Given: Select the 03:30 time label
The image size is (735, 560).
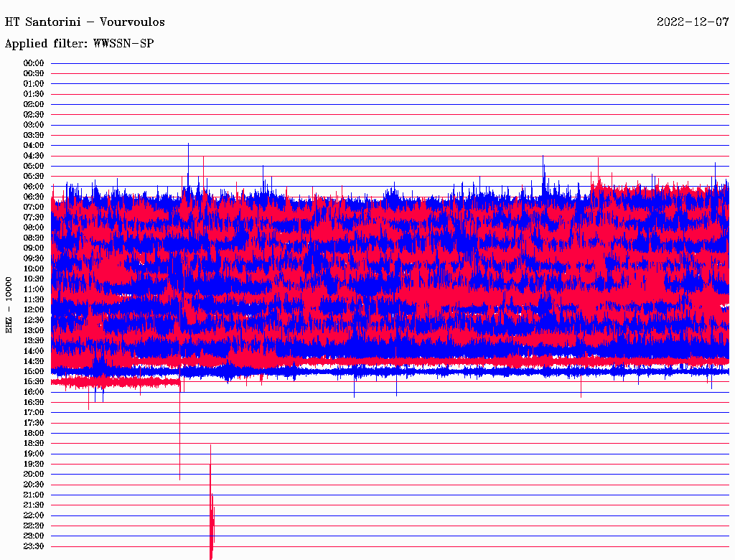Looking at the screenshot, I should point(34,135).
